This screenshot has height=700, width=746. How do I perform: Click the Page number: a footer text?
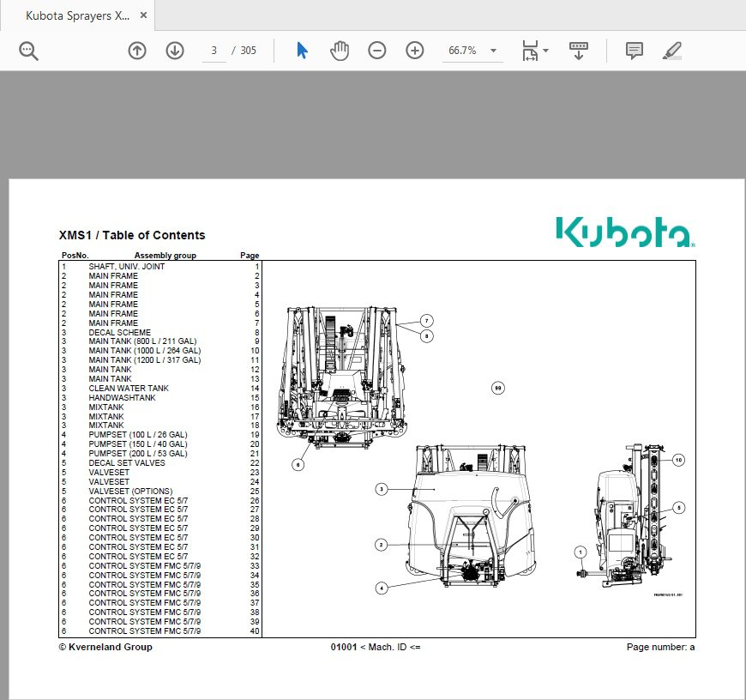(x=660, y=647)
